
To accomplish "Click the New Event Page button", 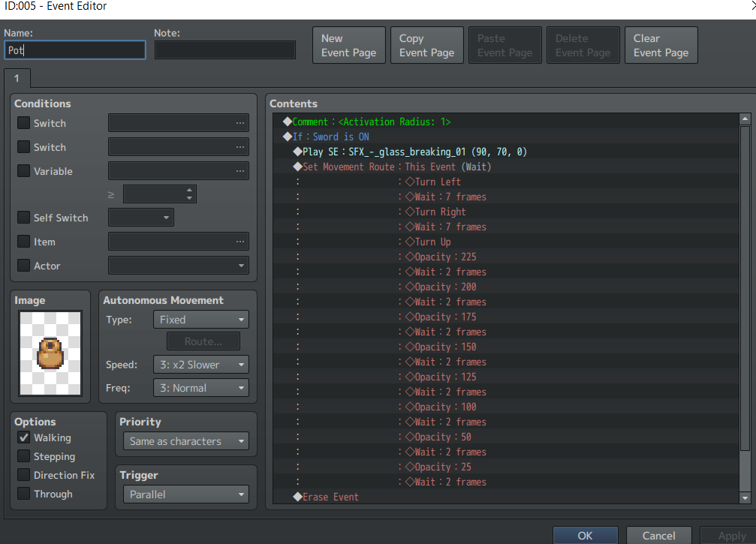I will (349, 45).
